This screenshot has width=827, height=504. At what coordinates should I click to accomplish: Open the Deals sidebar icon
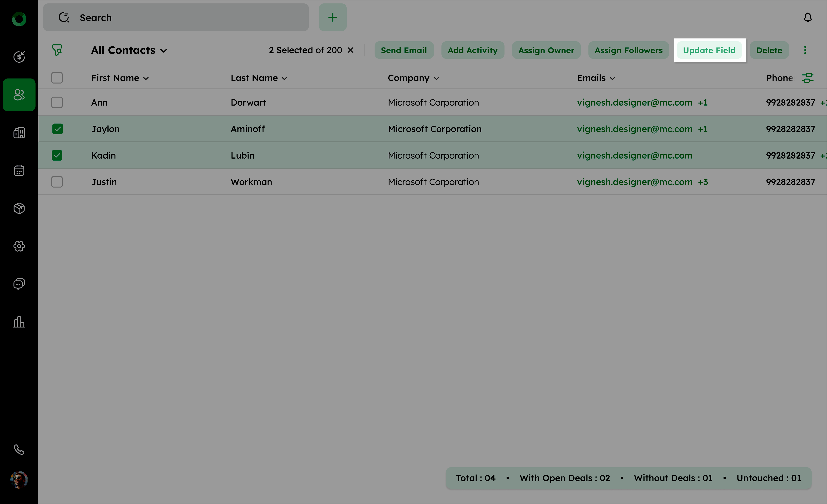pyautogui.click(x=19, y=57)
